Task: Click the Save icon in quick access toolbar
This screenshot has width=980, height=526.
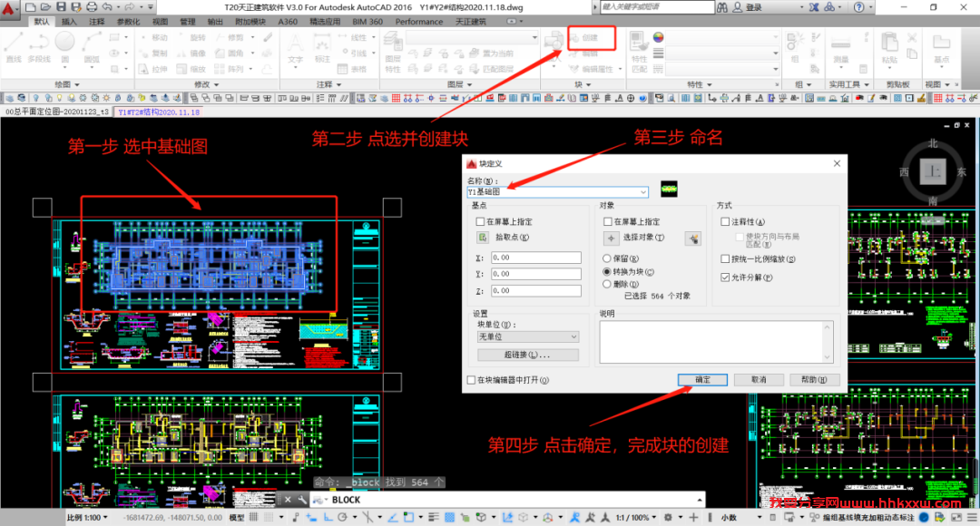Action: [x=61, y=7]
